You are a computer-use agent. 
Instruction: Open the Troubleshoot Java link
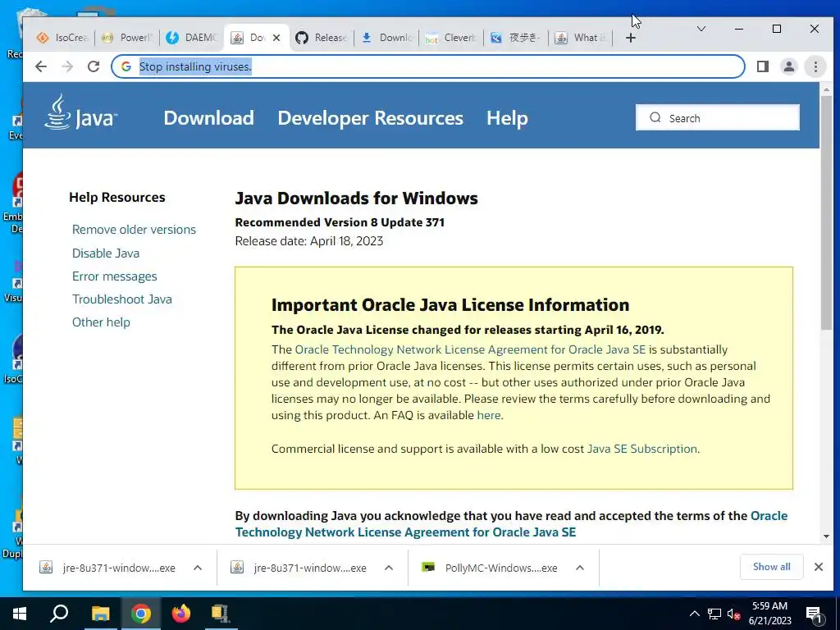[x=122, y=299]
